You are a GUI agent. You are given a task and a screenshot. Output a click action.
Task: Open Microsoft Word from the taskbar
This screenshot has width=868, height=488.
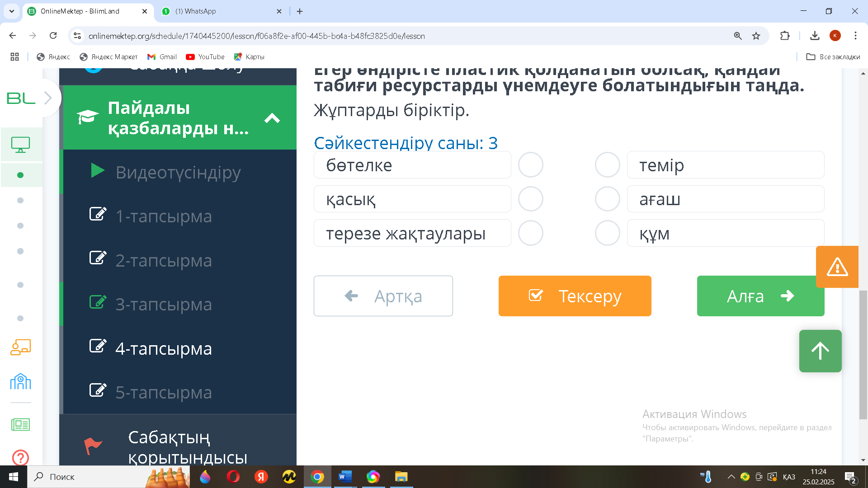[x=345, y=477]
